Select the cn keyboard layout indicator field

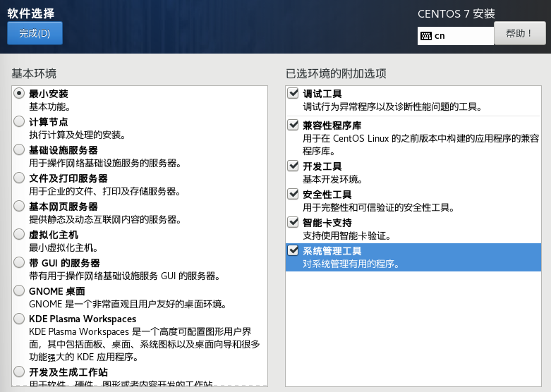[x=456, y=36]
